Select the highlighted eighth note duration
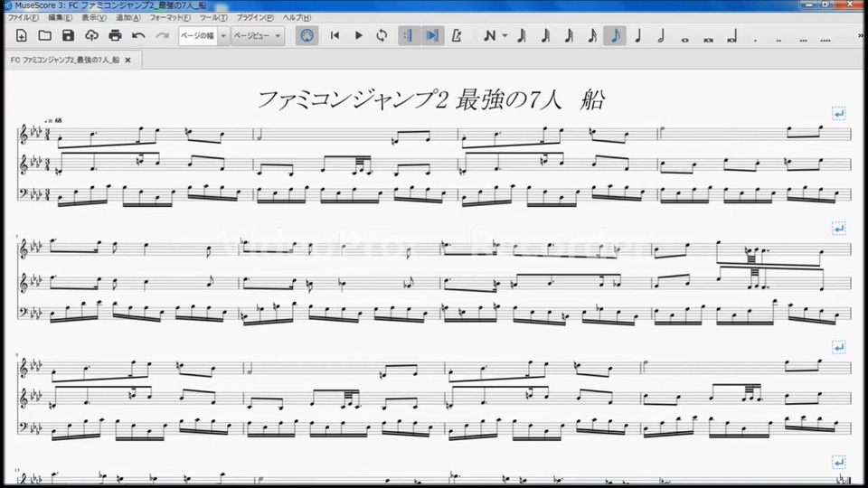 point(615,36)
